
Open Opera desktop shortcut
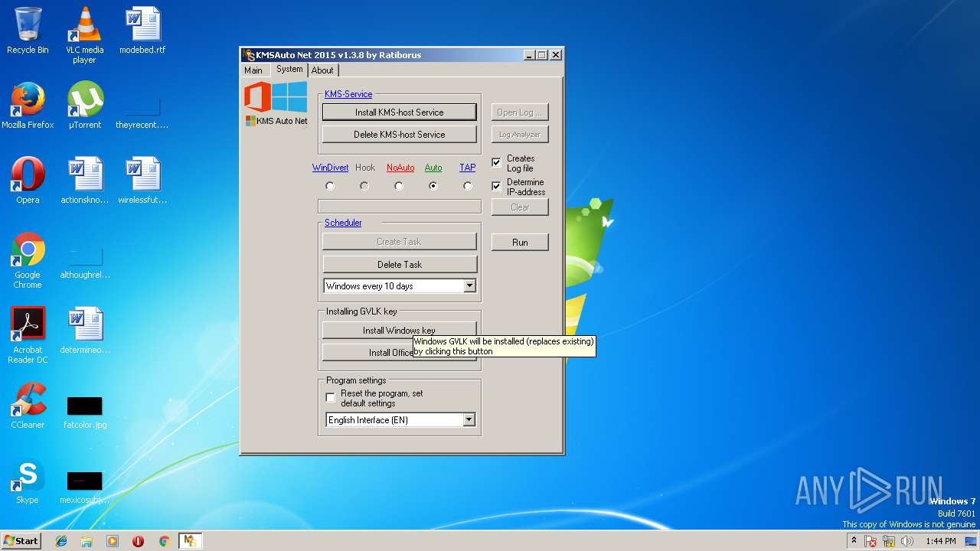click(28, 181)
